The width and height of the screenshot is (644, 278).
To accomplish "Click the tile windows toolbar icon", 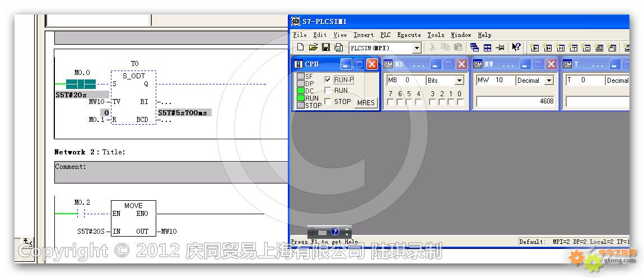I will pyautogui.click(x=488, y=48).
